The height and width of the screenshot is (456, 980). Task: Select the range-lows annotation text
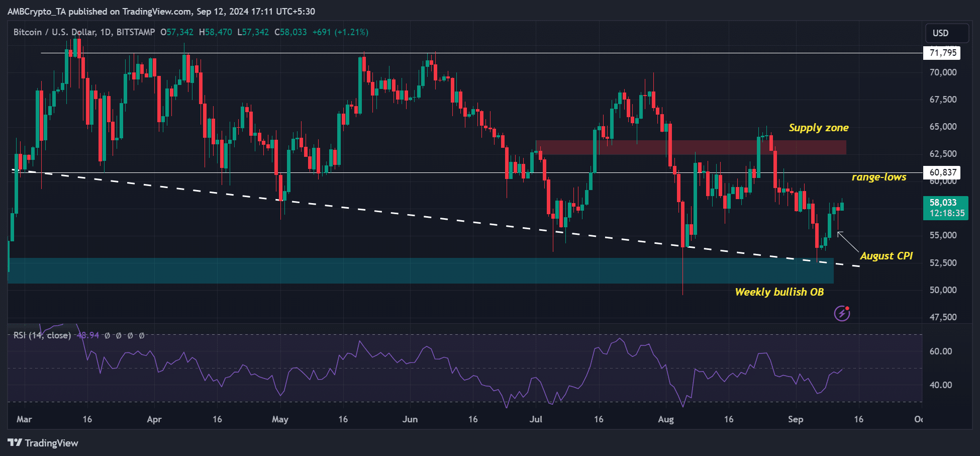[879, 177]
